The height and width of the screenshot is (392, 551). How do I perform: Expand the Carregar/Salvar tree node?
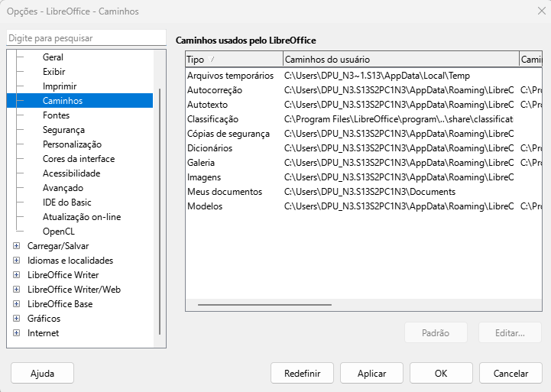(16, 246)
